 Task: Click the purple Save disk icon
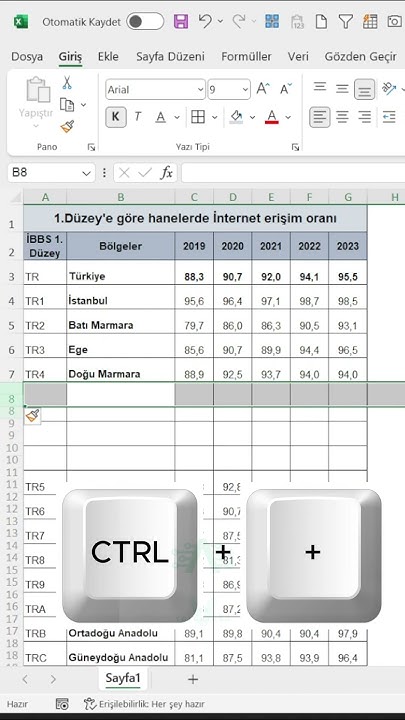pyautogui.click(x=181, y=22)
